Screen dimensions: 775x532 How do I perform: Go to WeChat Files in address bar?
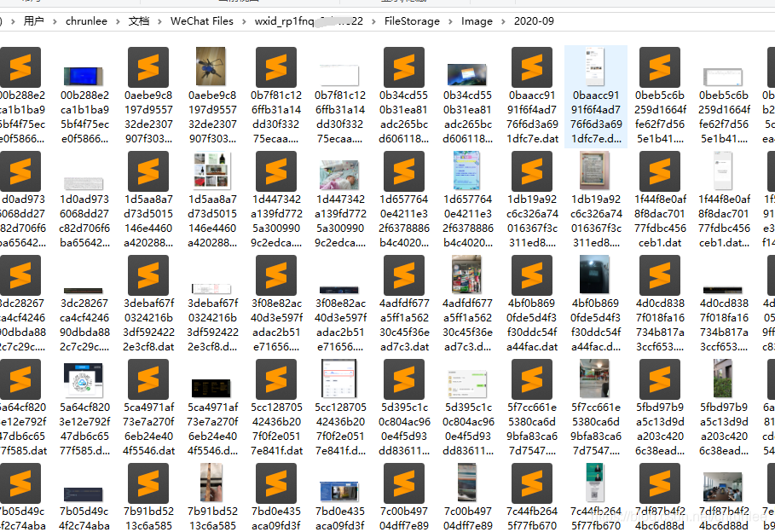point(202,21)
